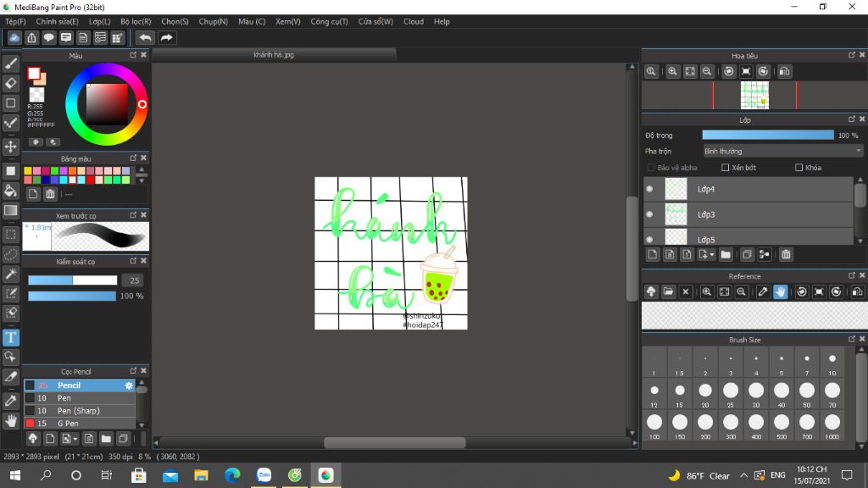Close the Màu color panel
The width and height of the screenshot is (868, 488).
click(x=144, y=55)
